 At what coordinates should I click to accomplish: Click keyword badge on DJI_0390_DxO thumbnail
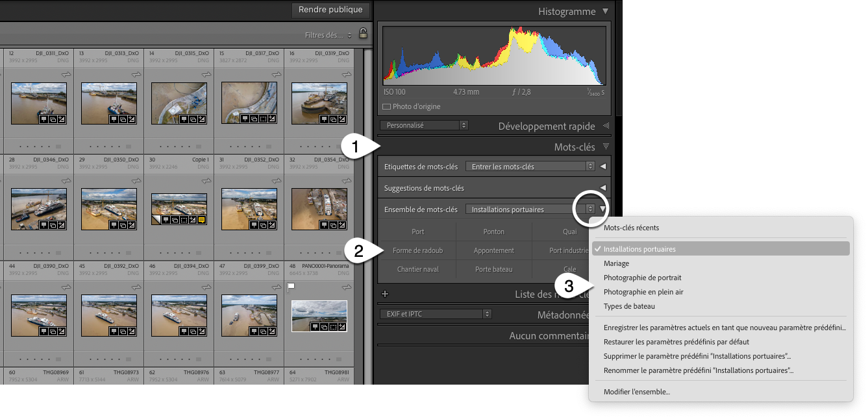tap(43, 331)
